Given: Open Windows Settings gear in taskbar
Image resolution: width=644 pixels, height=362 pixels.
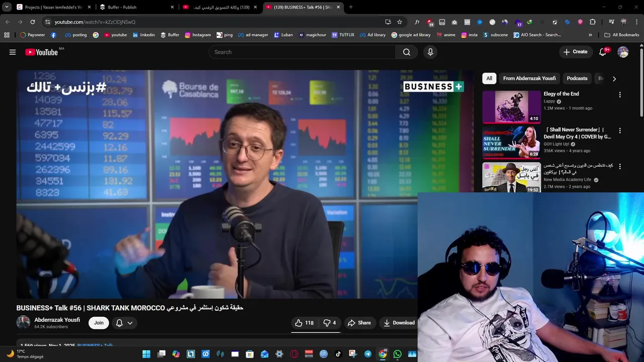Looking at the screenshot, I should (x=279, y=354).
